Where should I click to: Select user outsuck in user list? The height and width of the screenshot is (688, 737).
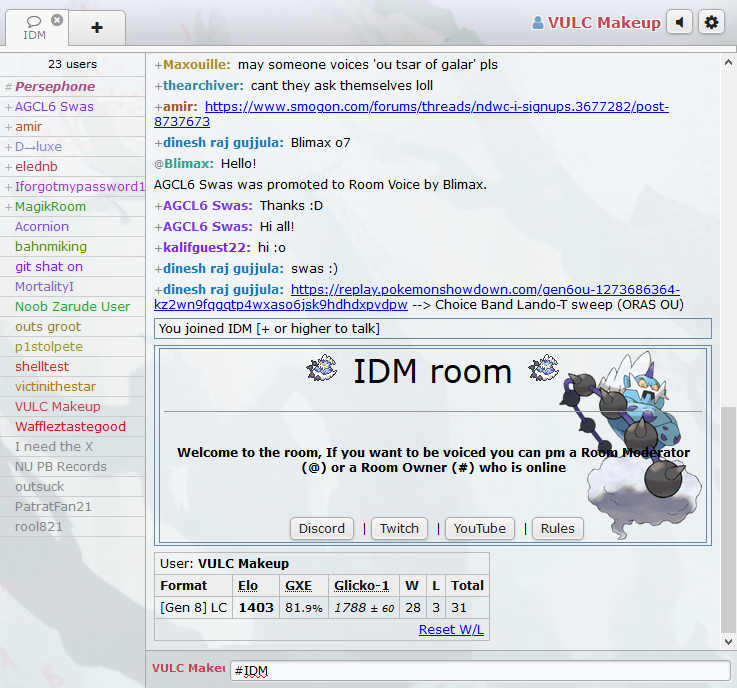tap(72, 486)
